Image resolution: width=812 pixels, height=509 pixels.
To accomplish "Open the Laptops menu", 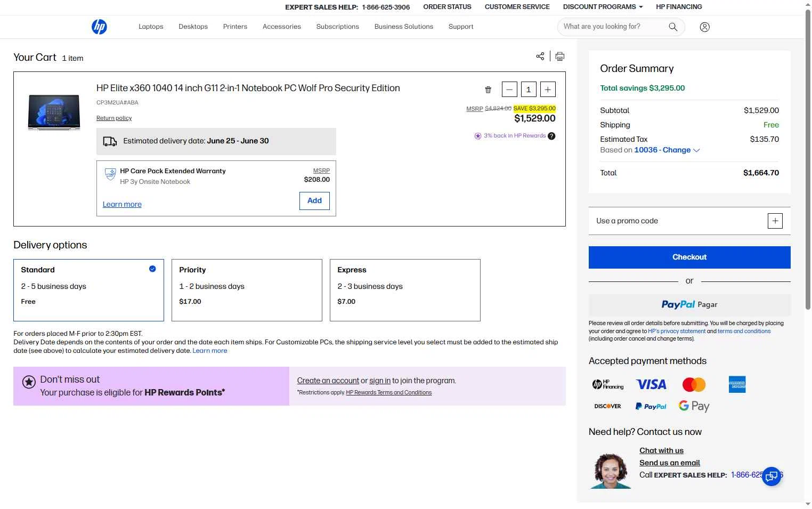I will 151,27.
